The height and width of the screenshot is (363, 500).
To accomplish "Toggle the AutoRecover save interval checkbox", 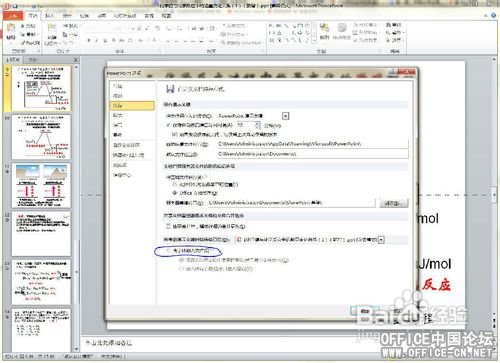I will (x=168, y=125).
